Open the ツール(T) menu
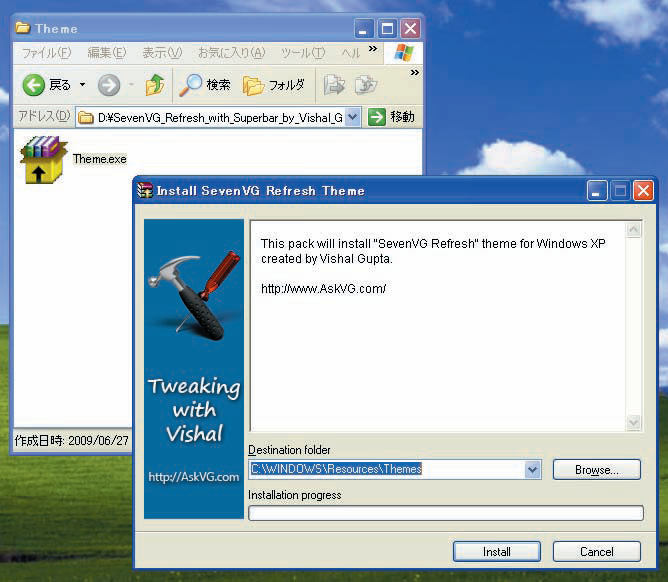The width and height of the screenshot is (668, 582). point(303,53)
